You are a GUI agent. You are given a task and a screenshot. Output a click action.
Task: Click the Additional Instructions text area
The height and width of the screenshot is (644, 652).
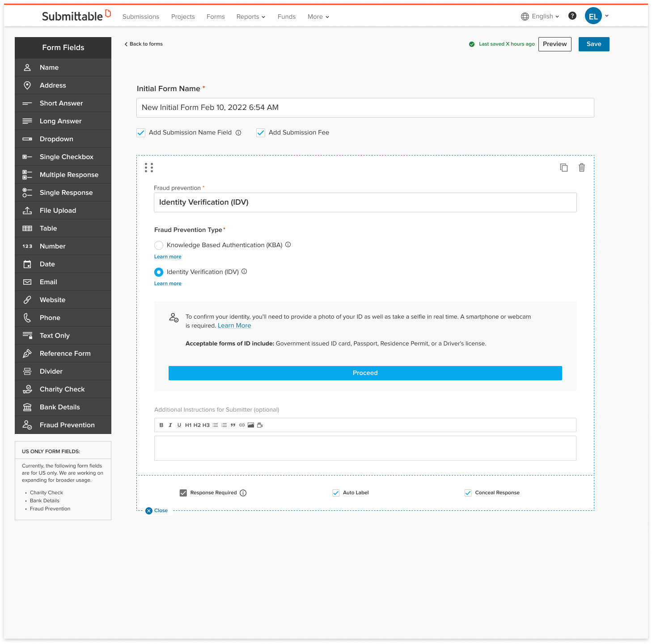click(365, 448)
